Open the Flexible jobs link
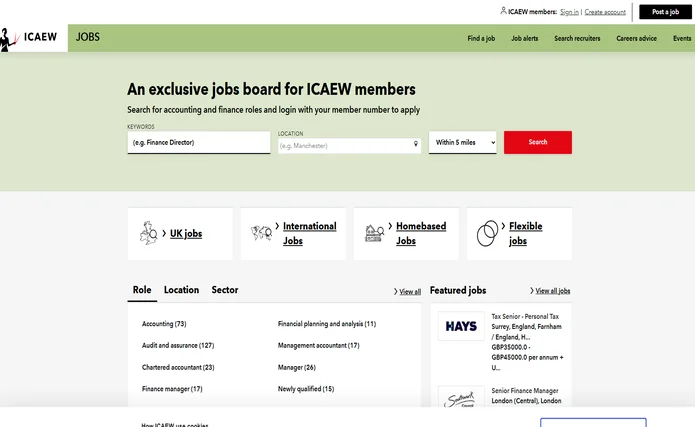This screenshot has height=427, width=695. click(525, 233)
